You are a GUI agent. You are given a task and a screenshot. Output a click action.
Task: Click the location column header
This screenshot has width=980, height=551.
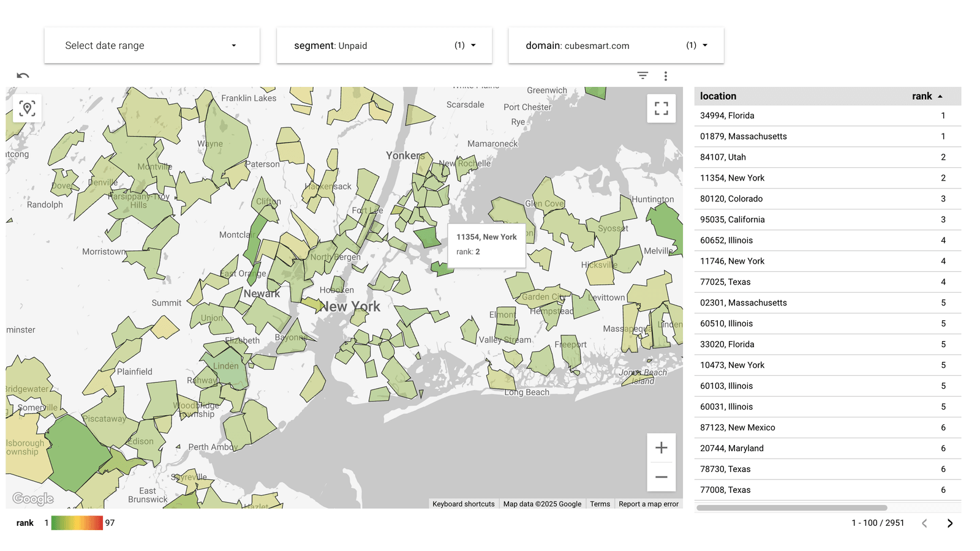point(718,96)
